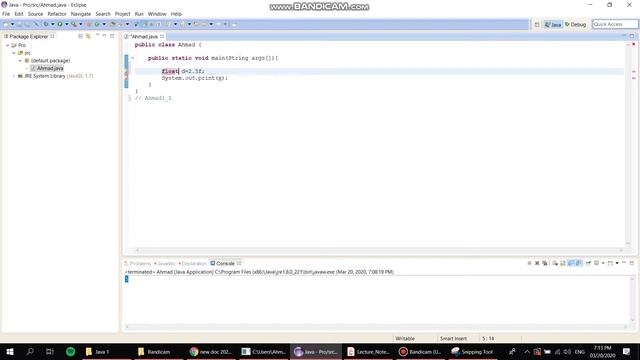Open Lecture_Note PDF in taskbar
640x360 pixels.
pyautogui.click(x=368, y=351)
